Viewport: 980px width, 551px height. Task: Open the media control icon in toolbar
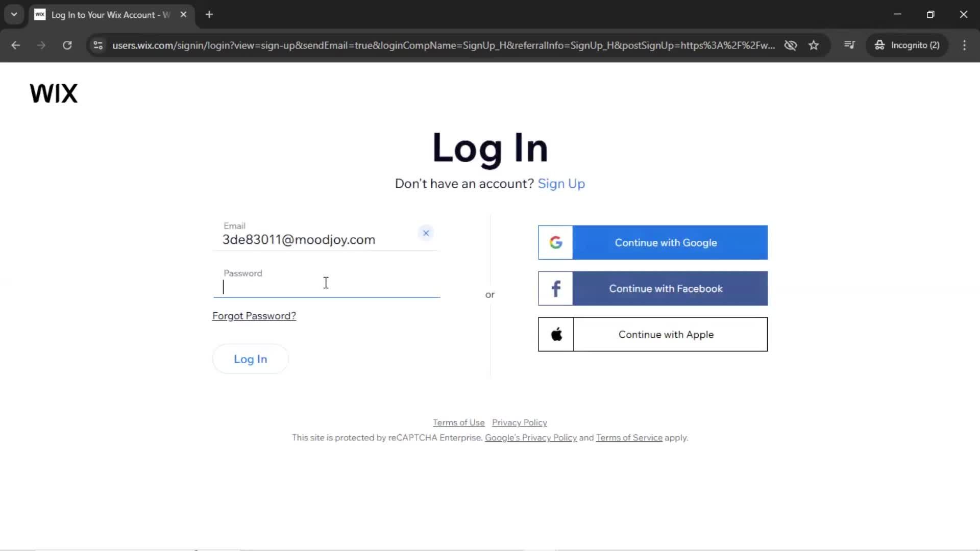tap(849, 45)
